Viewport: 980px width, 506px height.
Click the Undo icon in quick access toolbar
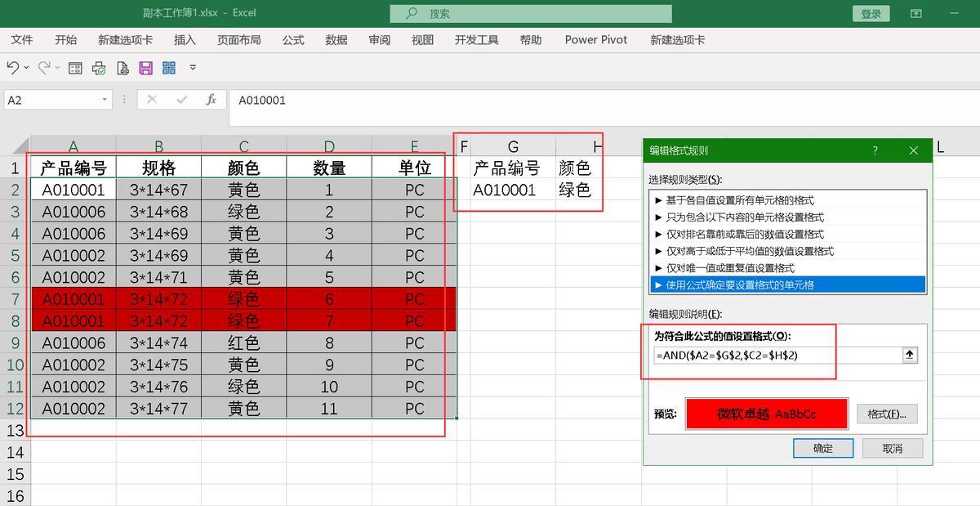click(12, 67)
